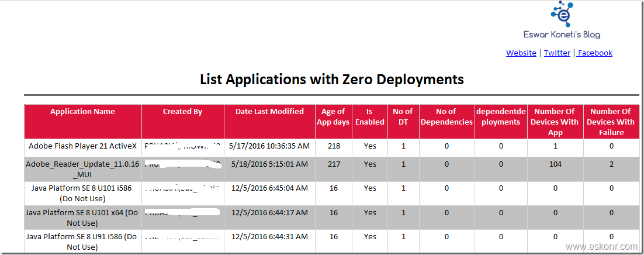Click the No of DT column header
The image size is (644, 255).
[x=403, y=117]
